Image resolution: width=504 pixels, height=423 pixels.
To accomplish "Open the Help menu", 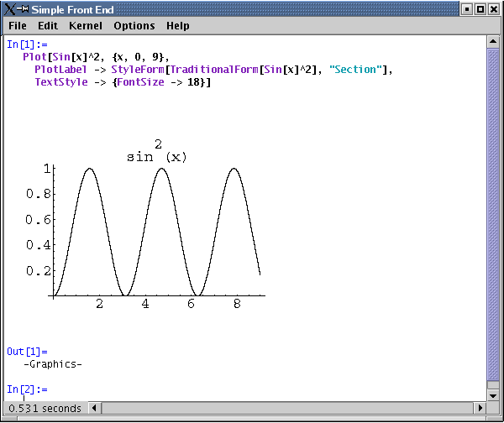I will (x=178, y=26).
